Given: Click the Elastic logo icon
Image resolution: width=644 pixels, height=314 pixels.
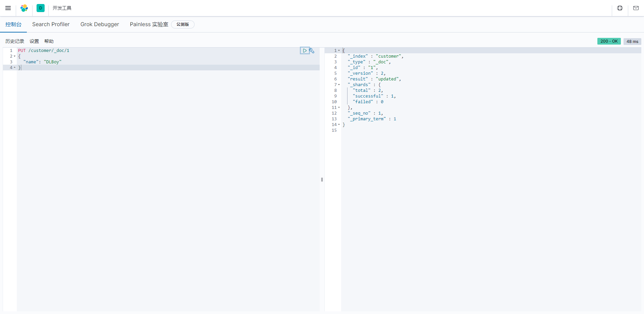Looking at the screenshot, I should pos(24,8).
